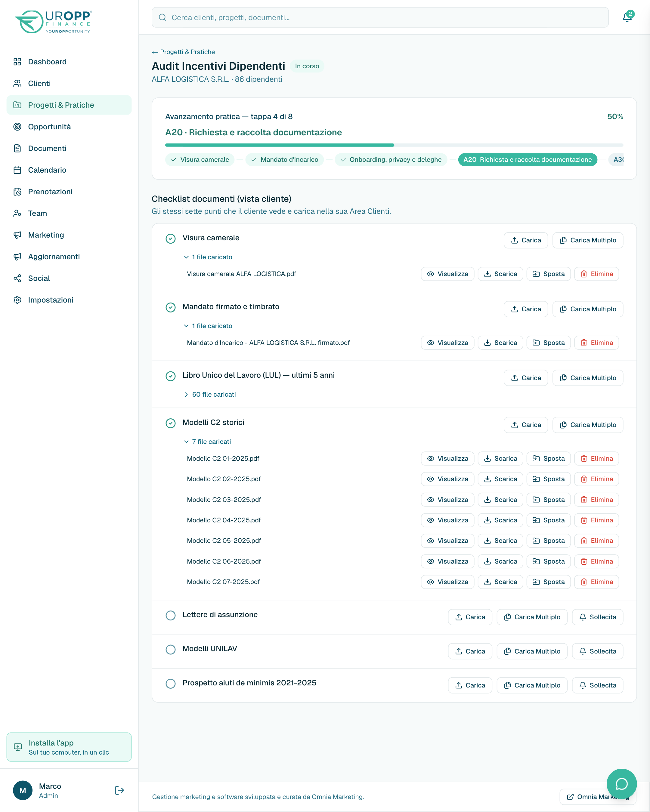The width and height of the screenshot is (650, 812).
Task: Click the Social share icon in sidebar
Action: tap(17, 278)
